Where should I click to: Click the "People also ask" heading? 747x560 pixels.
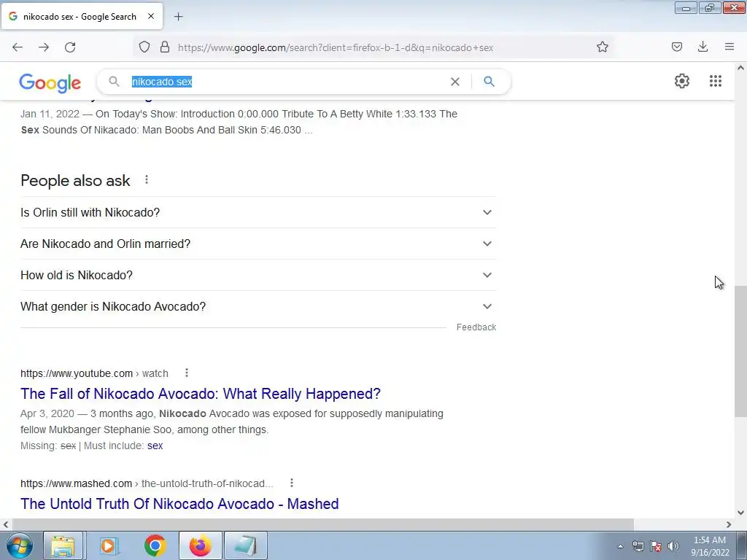point(75,181)
